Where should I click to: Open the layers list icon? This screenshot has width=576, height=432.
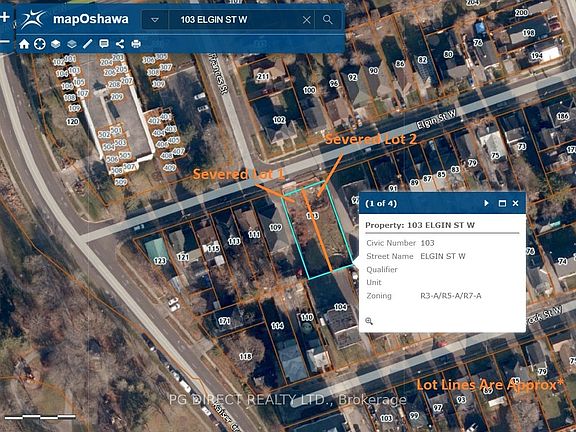click(x=72, y=44)
